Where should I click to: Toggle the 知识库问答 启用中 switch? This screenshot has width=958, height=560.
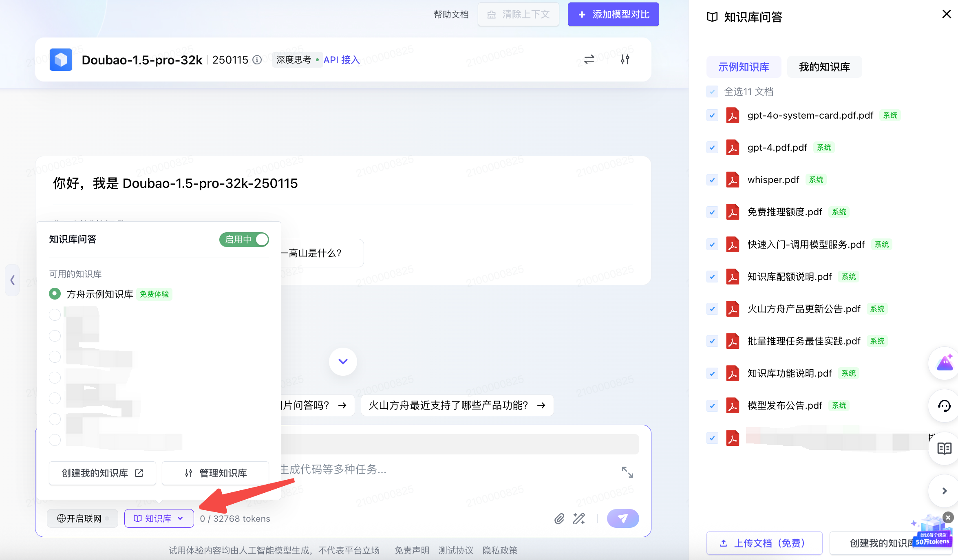point(244,240)
